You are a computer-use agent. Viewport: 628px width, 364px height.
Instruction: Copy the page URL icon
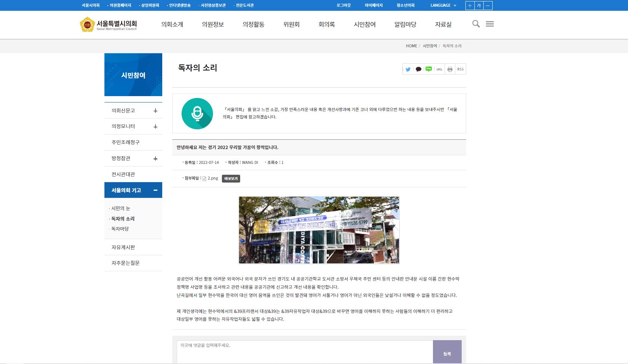click(439, 69)
